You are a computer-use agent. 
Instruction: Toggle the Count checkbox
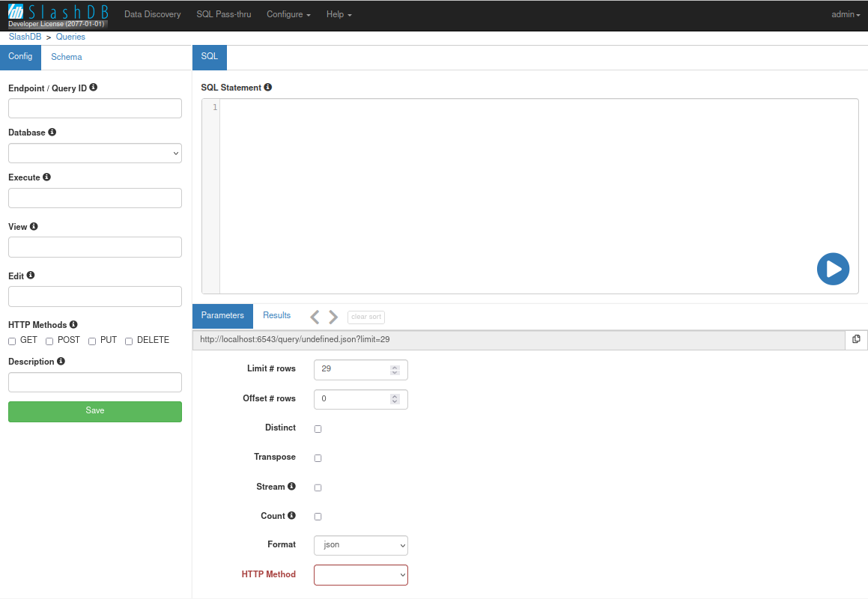point(318,517)
